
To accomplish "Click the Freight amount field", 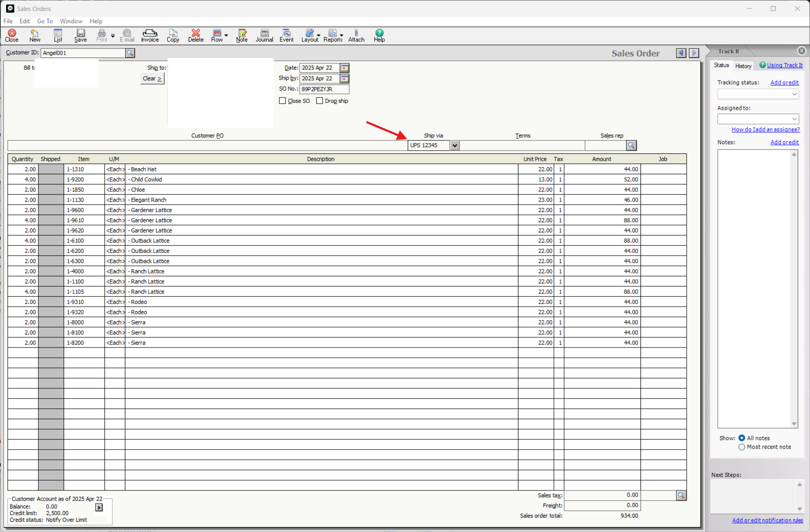I will pos(602,505).
